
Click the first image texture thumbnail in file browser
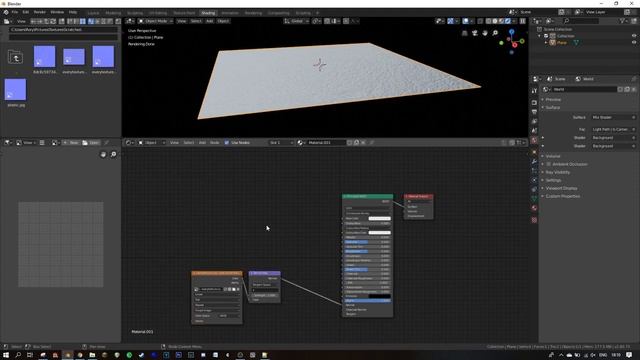point(44,56)
